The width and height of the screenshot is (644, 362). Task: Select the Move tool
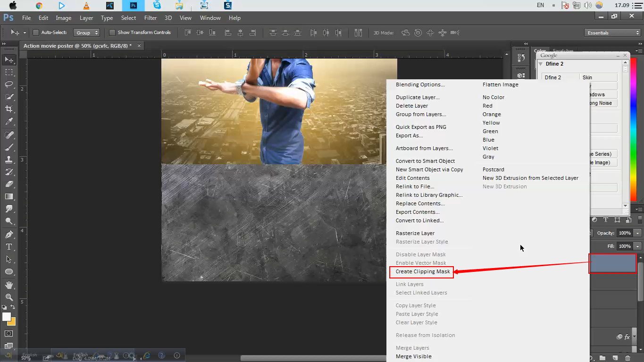click(x=9, y=60)
